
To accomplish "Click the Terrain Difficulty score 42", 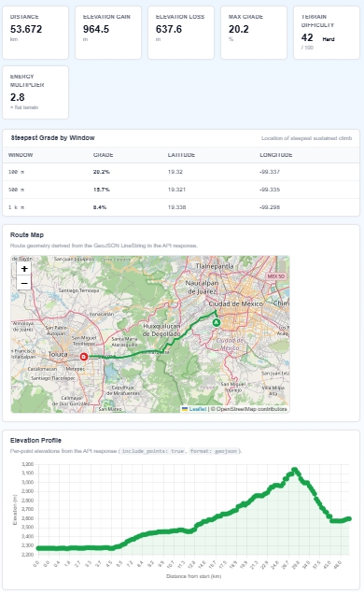I will tap(307, 37).
